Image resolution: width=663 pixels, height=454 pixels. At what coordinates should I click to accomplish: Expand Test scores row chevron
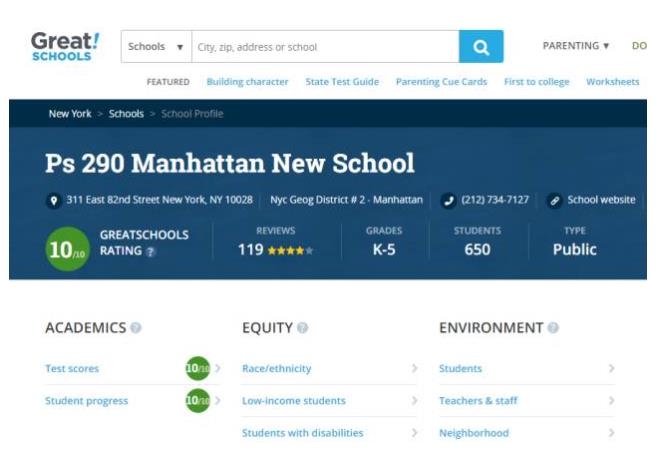tap(217, 368)
